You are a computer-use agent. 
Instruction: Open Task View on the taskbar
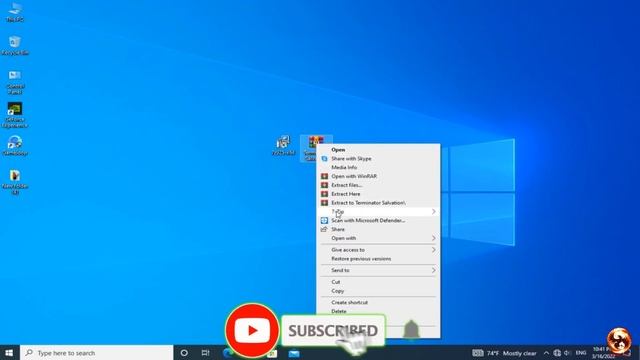pos(205,353)
